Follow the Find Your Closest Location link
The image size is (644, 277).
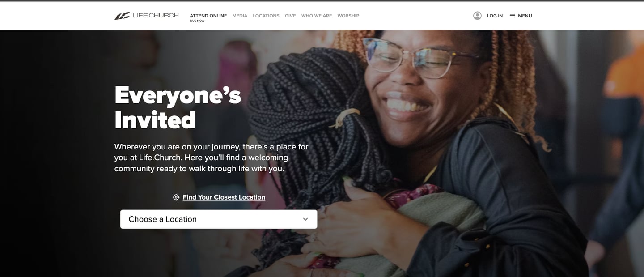(x=224, y=197)
